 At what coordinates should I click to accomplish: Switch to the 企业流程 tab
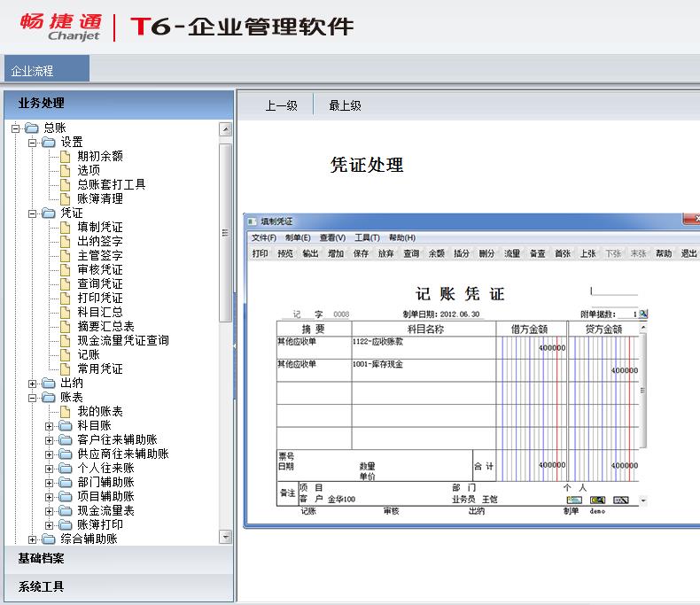(33, 70)
